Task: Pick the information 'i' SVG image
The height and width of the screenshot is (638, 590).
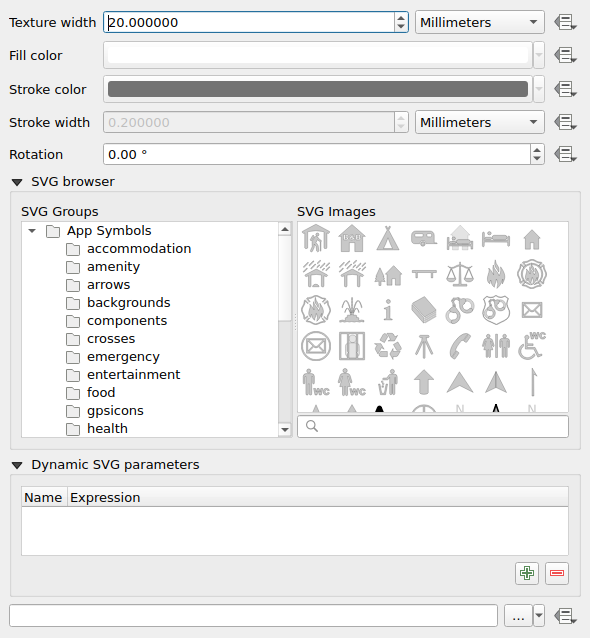Action: (388, 310)
